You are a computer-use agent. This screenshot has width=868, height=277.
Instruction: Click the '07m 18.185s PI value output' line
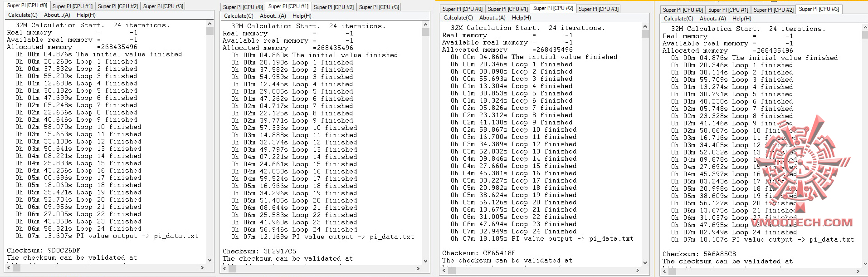pos(542,238)
